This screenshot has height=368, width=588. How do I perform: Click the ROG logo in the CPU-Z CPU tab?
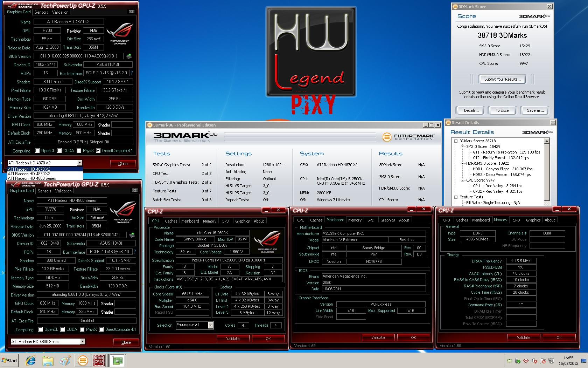pos(267,242)
